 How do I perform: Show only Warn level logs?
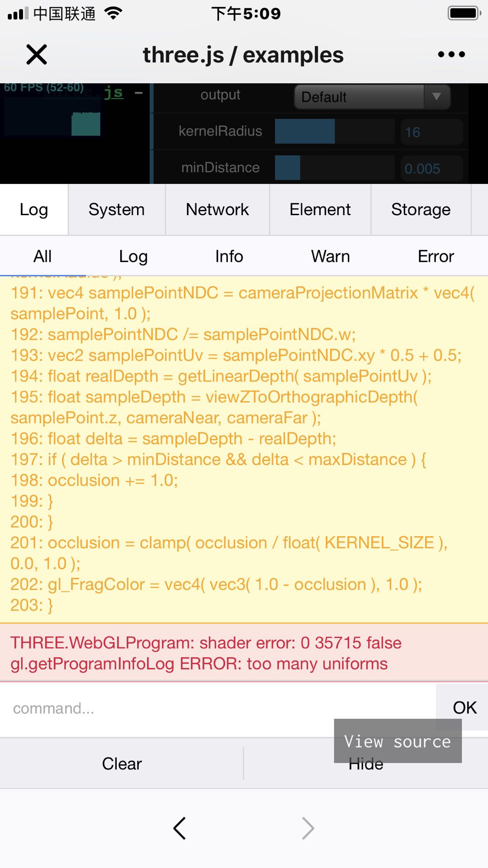(330, 256)
